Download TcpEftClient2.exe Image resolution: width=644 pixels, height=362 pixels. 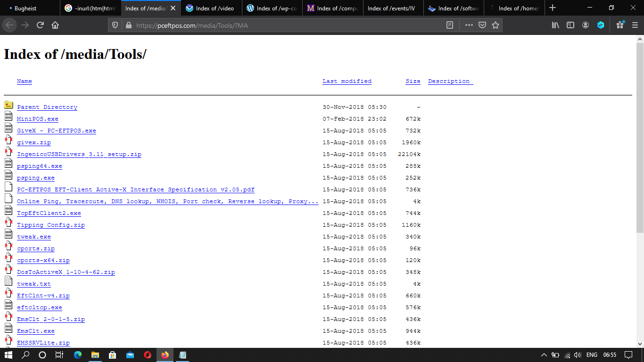(x=49, y=213)
